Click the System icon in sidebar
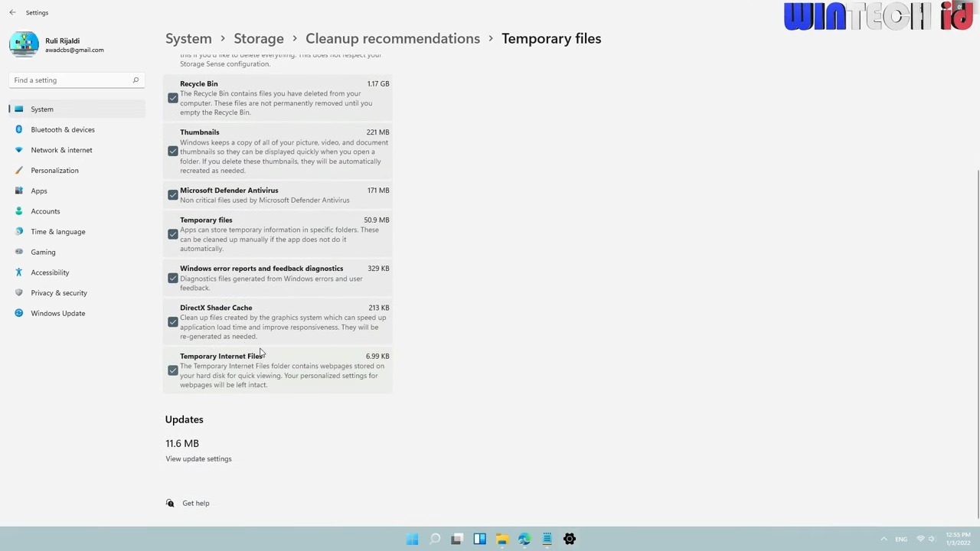The image size is (980, 551). [19, 109]
